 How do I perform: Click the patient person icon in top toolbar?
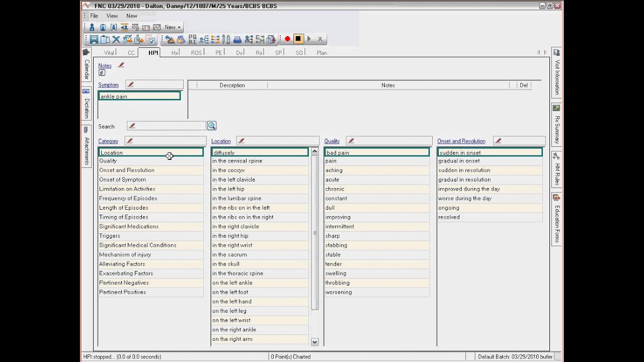92,27
